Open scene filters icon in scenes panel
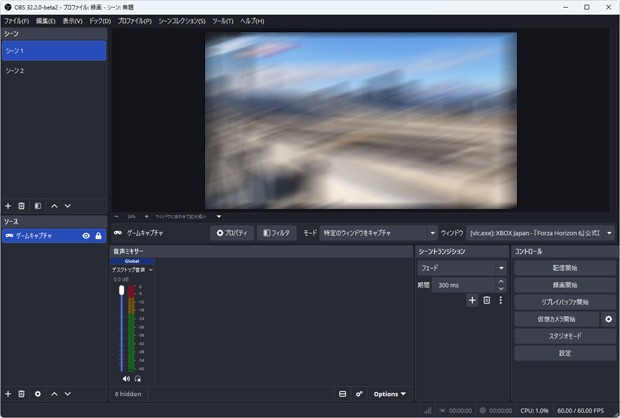Viewport: 620px width, 418px height. point(38,206)
